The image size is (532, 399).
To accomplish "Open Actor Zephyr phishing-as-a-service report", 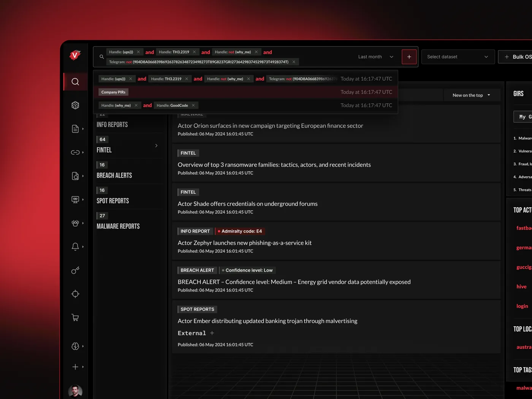I will click(244, 243).
